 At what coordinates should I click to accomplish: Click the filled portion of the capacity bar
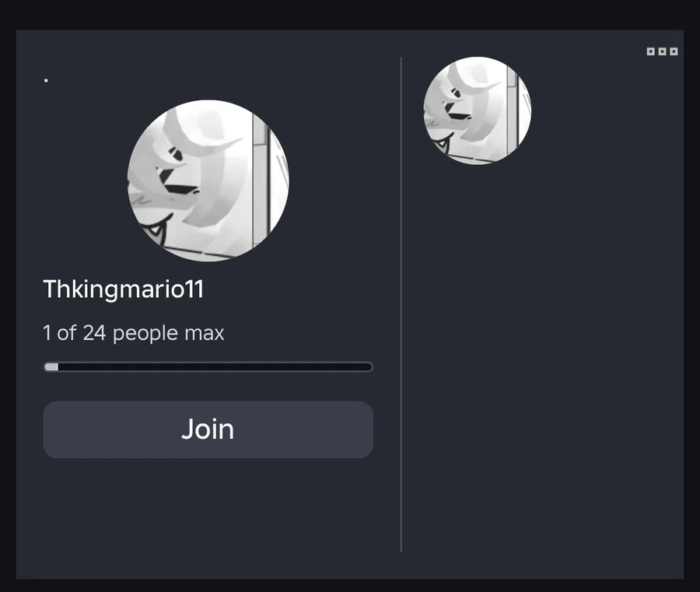[51, 367]
